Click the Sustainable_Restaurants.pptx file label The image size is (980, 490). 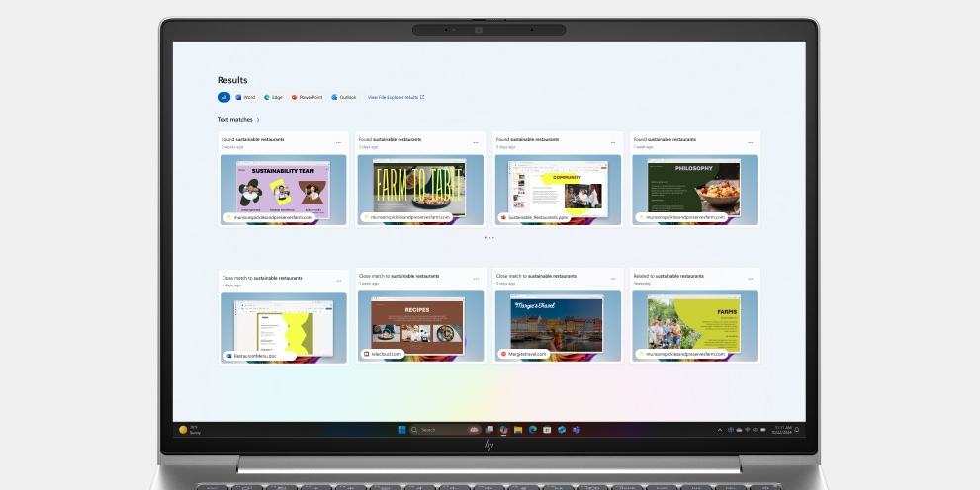click(534, 218)
